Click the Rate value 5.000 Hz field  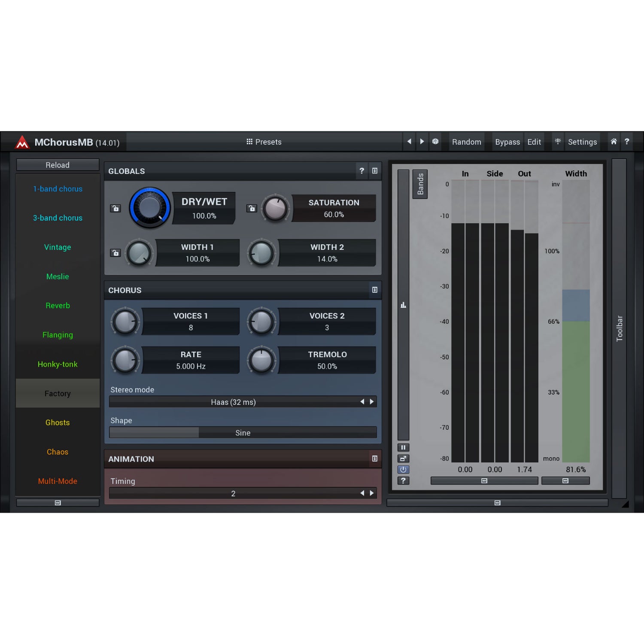coord(191,366)
